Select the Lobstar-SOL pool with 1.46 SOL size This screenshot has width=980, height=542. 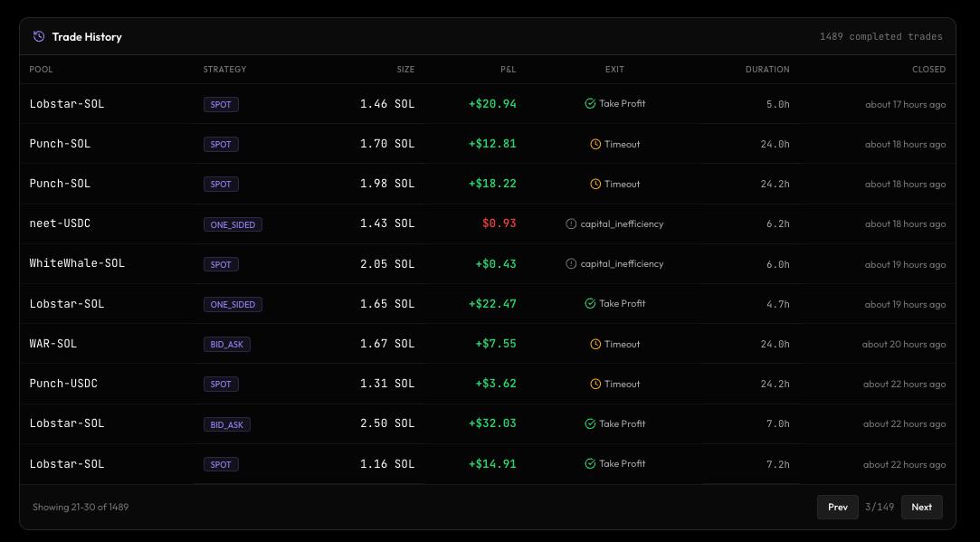pos(67,104)
